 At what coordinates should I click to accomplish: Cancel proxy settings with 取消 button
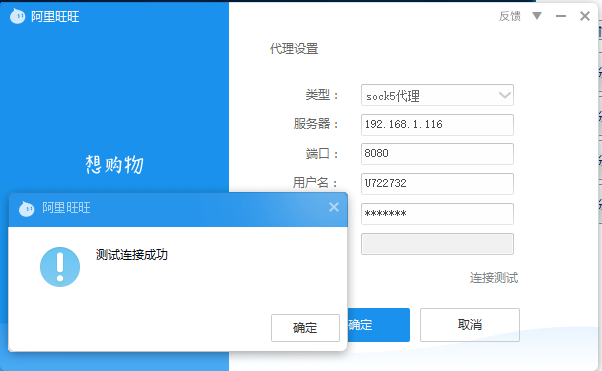click(470, 325)
